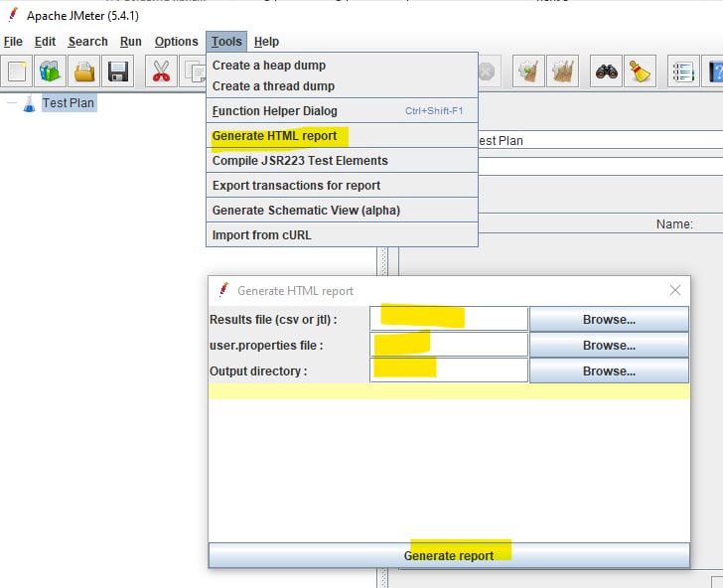The height and width of the screenshot is (588, 723).
Task: Click the Generate report button
Action: [449, 555]
